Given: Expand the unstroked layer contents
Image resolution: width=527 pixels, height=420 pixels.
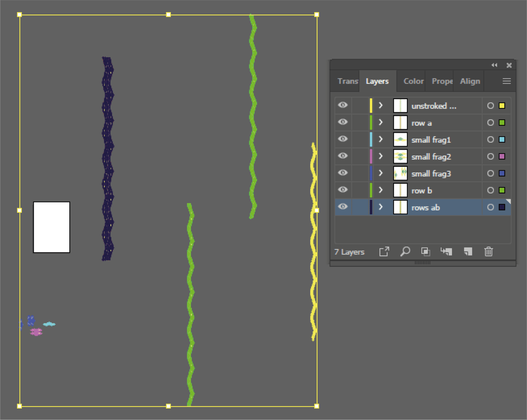Looking at the screenshot, I should pyautogui.click(x=380, y=105).
